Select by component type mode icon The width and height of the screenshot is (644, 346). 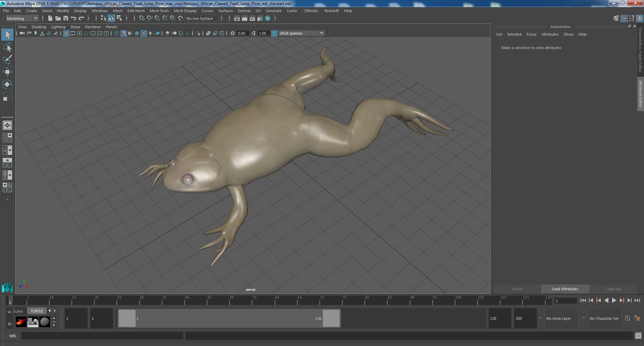[x=119, y=18]
